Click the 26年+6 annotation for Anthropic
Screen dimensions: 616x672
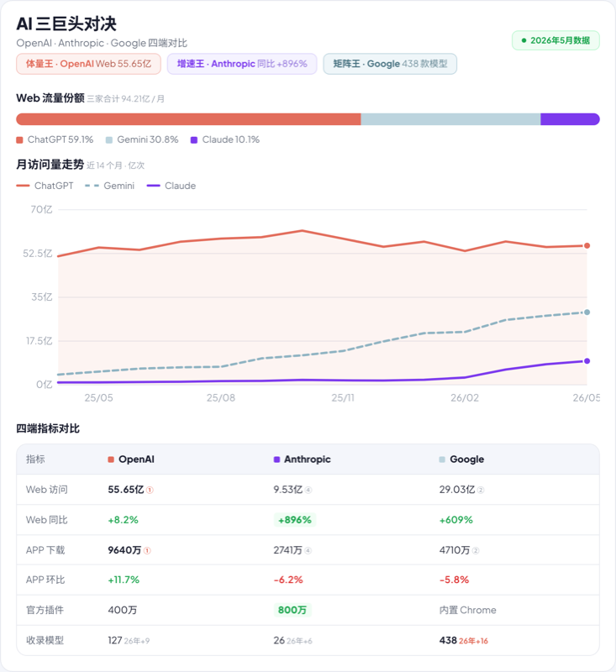[x=299, y=641]
